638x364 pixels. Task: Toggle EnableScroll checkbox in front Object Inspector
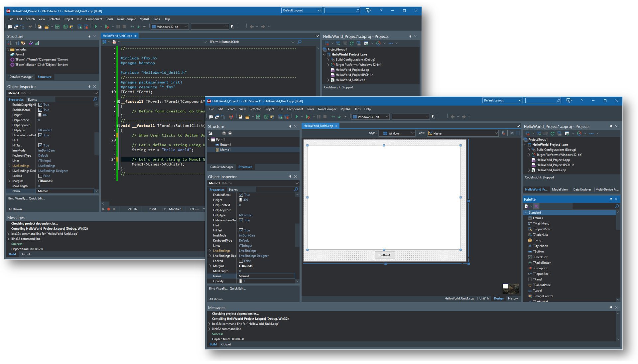[x=241, y=195]
